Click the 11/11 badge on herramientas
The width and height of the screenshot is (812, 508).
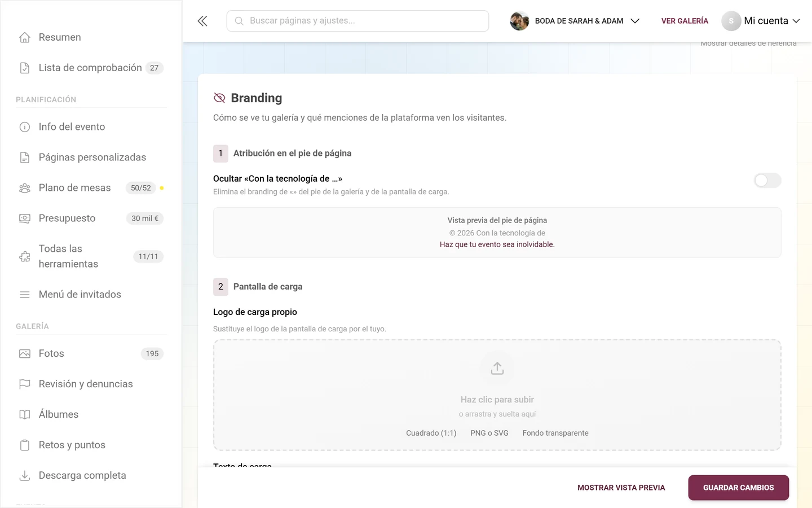tap(148, 256)
